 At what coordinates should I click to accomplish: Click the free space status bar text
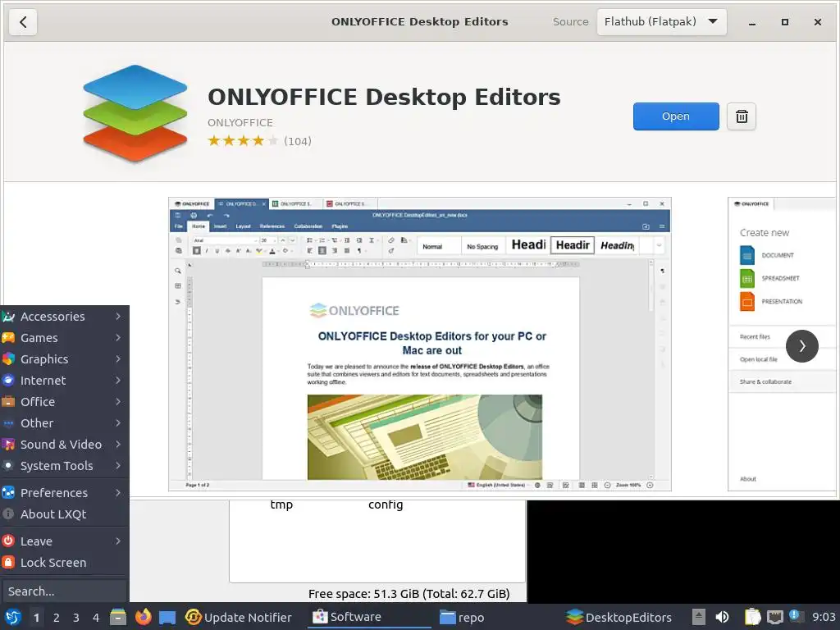pos(409,594)
